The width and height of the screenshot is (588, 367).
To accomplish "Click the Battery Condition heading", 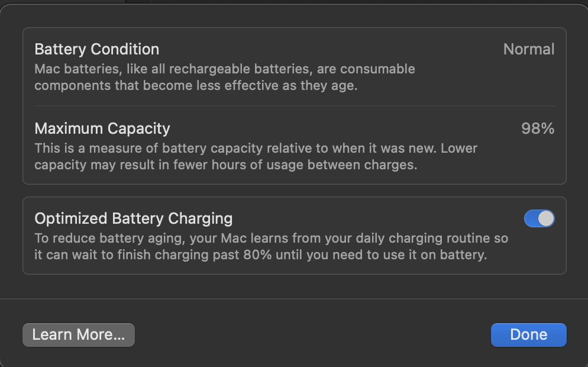I will click(97, 49).
